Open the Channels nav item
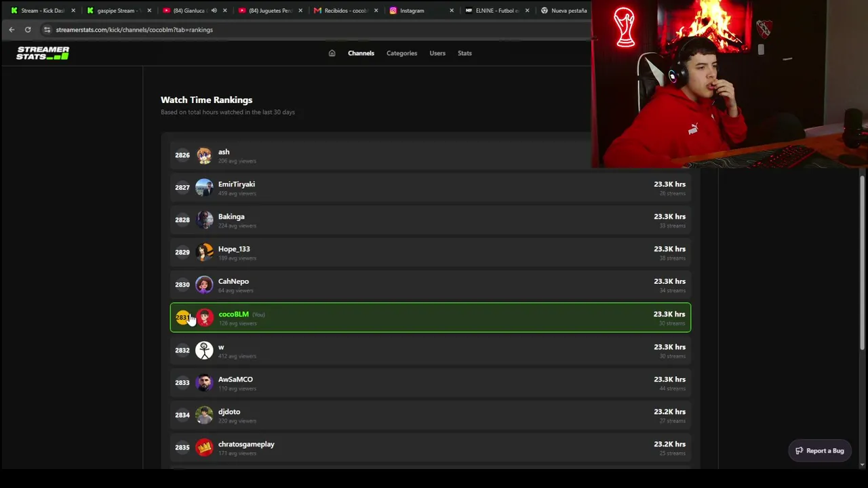 361,53
